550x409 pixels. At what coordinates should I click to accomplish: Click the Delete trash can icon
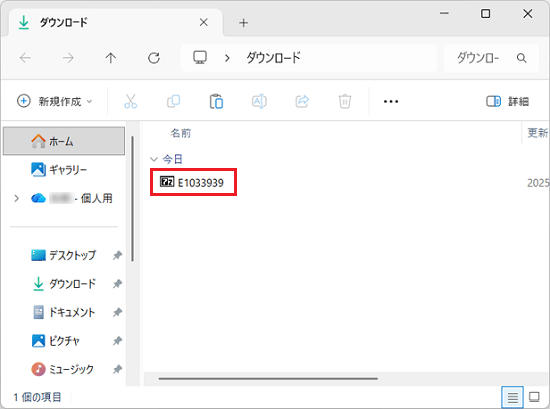point(345,101)
